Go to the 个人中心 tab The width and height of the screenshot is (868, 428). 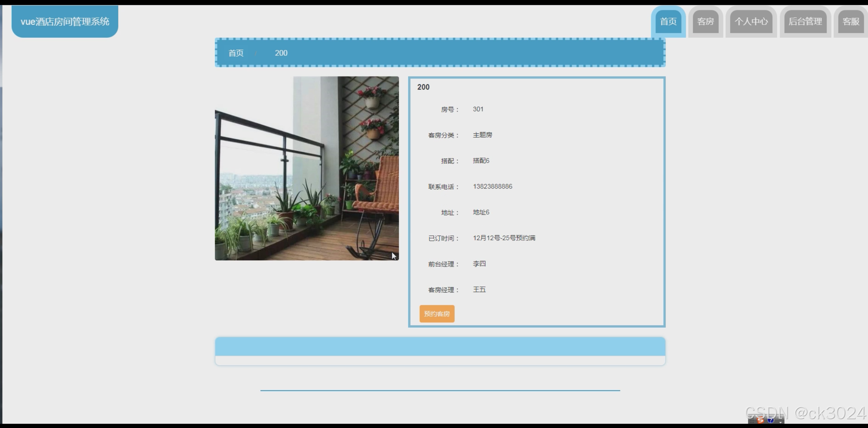751,22
